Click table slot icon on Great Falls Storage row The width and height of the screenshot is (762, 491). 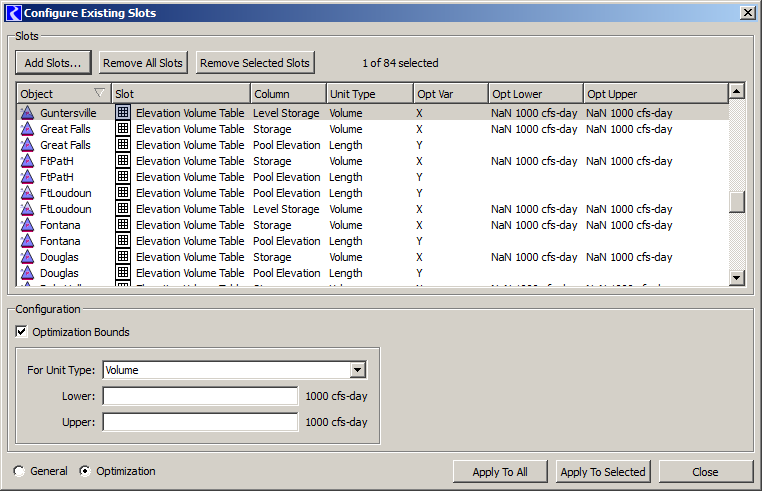123,128
